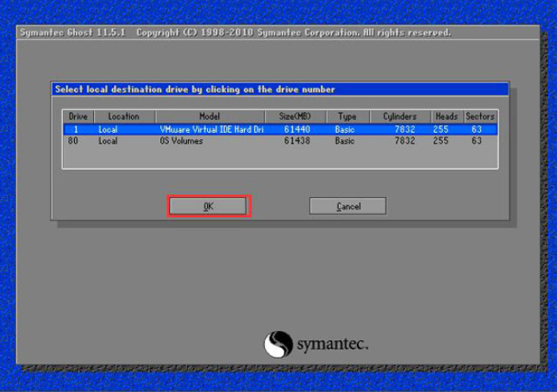Click cylinders 7832 in drive 80 row
Image resolution: width=557 pixels, height=392 pixels.
point(404,140)
